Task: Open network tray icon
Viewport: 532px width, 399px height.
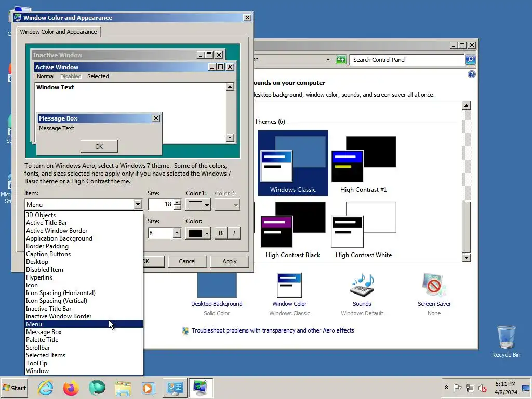Action: (x=470, y=388)
